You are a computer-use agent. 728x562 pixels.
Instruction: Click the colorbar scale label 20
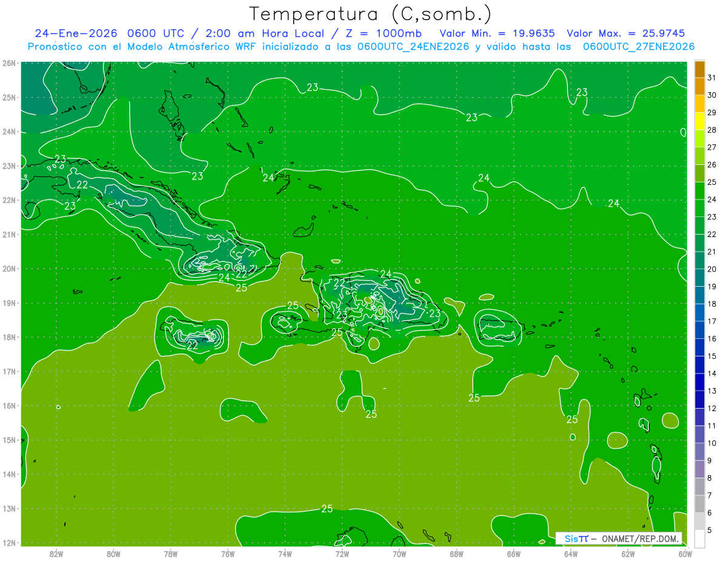(x=712, y=269)
